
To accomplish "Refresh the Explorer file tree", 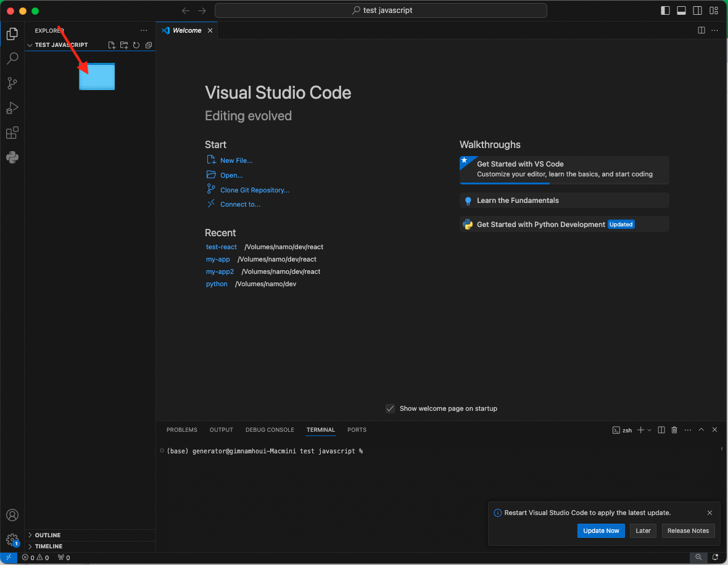I will [x=136, y=45].
